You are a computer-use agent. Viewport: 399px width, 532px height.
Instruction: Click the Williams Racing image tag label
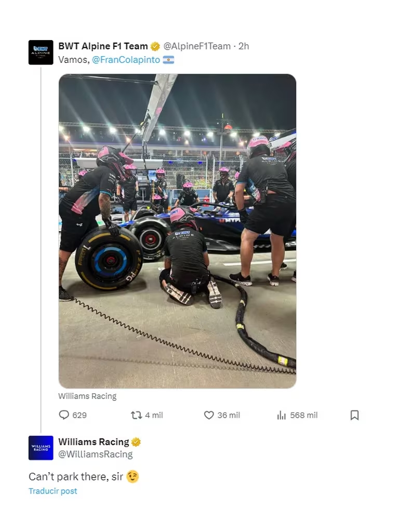click(87, 396)
